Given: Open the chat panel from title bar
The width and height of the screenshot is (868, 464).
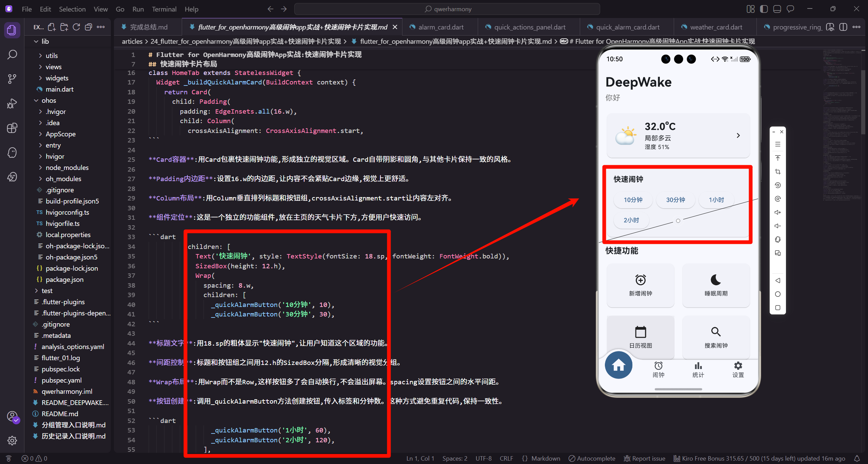Looking at the screenshot, I should (790, 9).
